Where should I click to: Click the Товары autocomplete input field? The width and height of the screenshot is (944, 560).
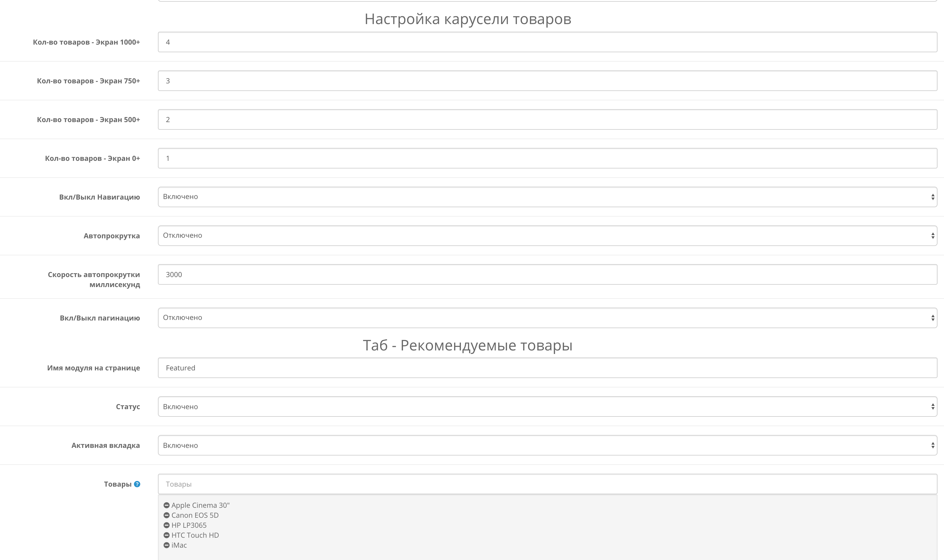coord(547,484)
